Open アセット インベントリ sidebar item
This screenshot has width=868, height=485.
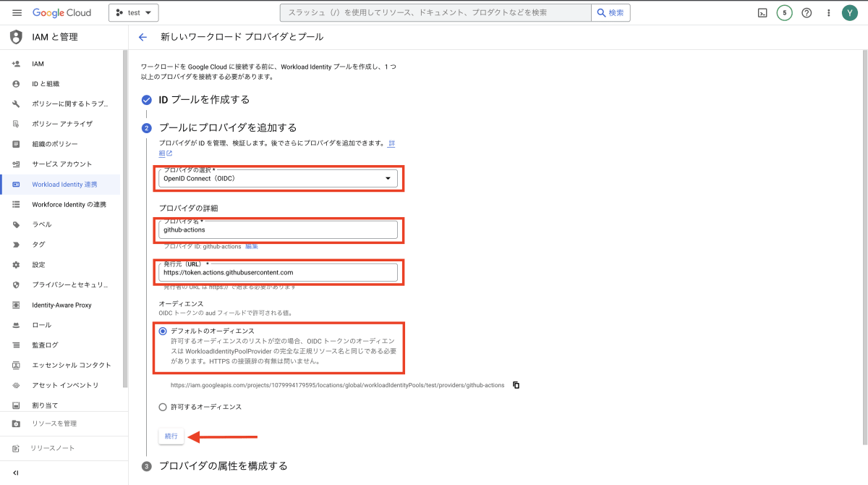coord(60,385)
